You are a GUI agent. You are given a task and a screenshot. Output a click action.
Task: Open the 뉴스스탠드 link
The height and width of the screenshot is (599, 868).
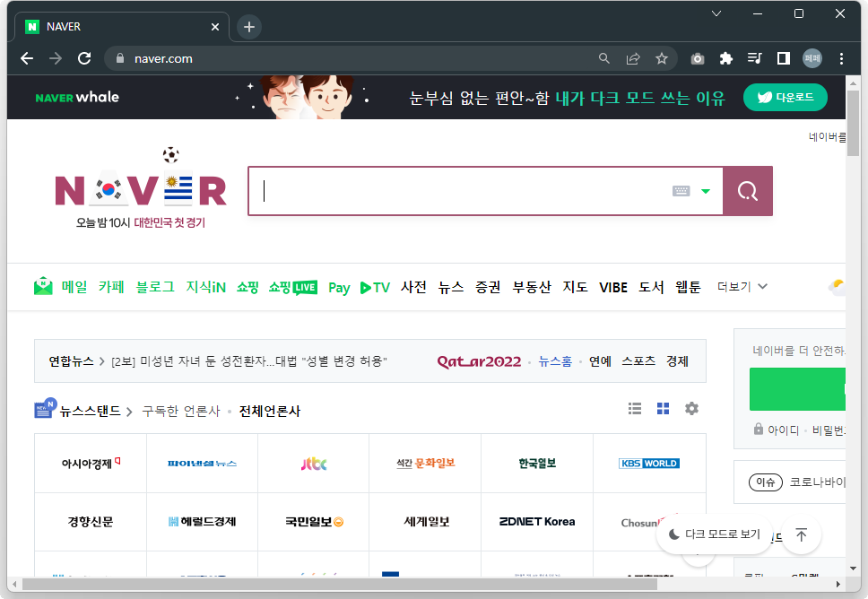[91, 411]
